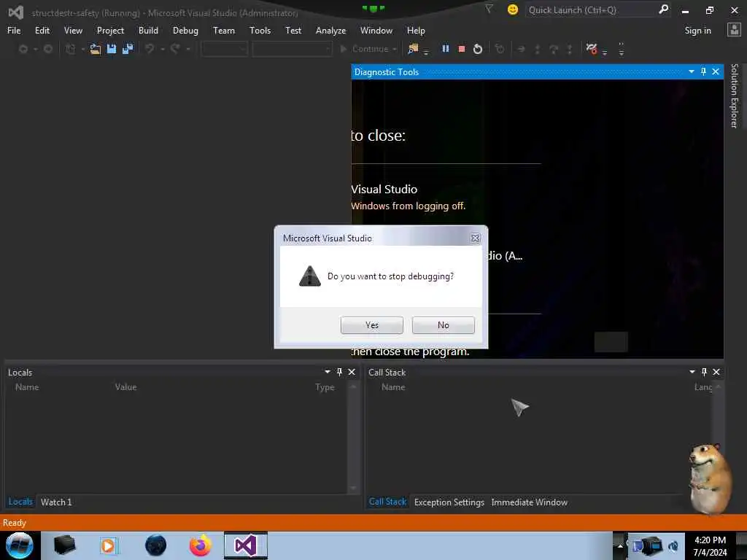Open the Team menu
747x560 pixels.
point(223,31)
